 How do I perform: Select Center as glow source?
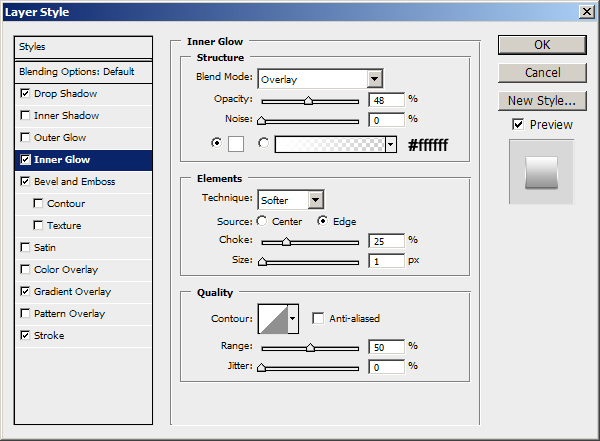tap(262, 221)
